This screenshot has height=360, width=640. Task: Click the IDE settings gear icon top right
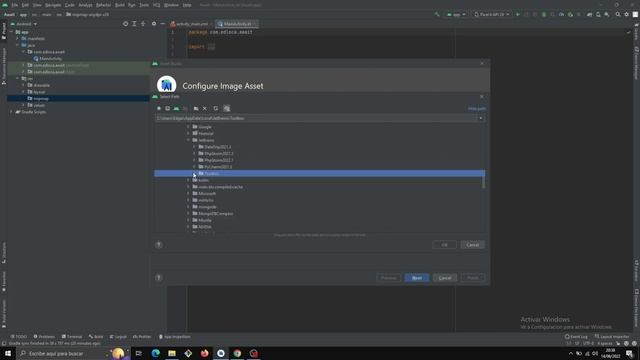click(627, 14)
